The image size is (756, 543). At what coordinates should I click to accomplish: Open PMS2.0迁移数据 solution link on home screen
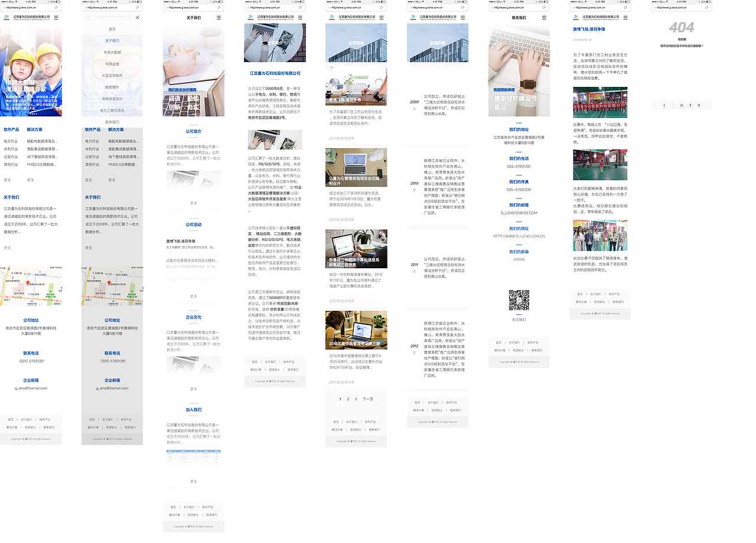(42, 165)
